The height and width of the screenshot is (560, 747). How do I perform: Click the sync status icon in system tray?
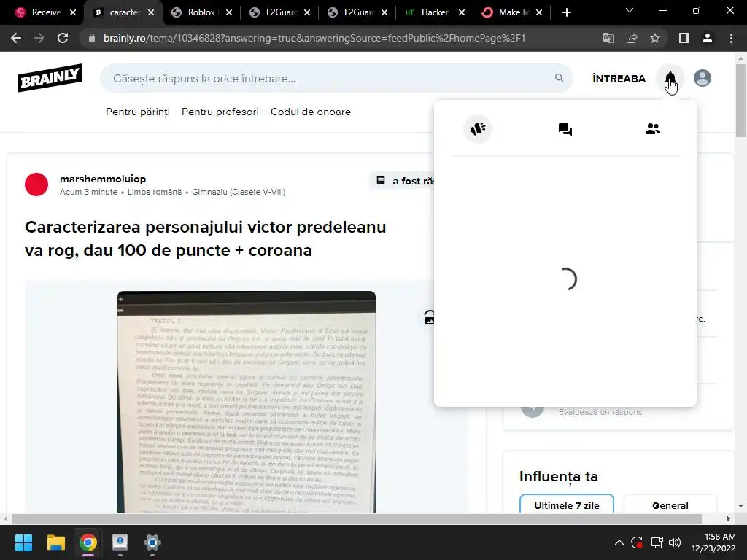pyautogui.click(x=637, y=542)
